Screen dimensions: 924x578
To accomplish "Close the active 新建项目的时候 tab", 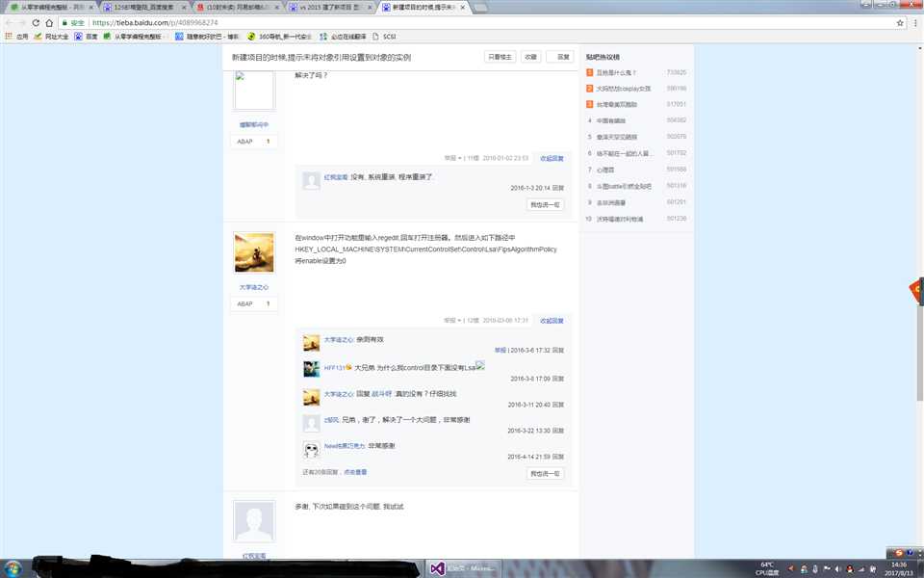I will click(x=463, y=7).
